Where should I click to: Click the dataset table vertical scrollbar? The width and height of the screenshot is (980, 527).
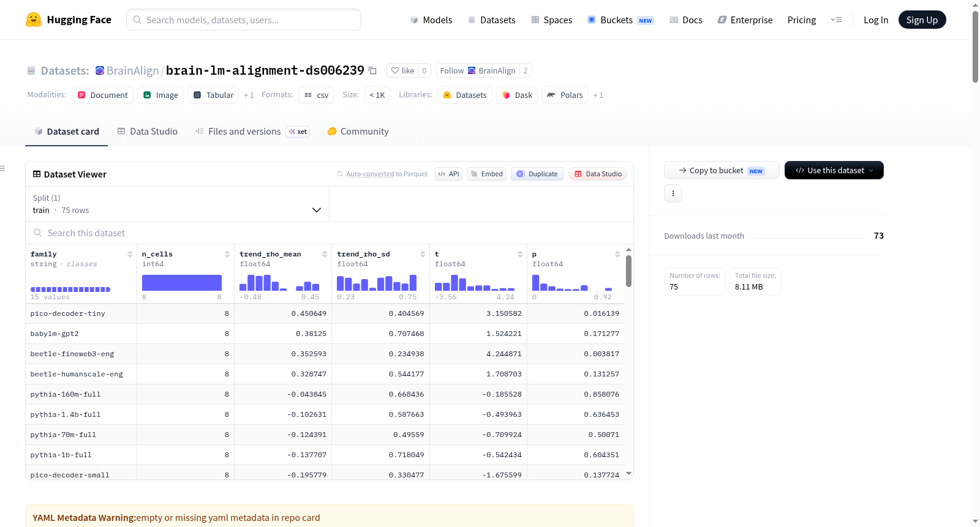(x=628, y=271)
